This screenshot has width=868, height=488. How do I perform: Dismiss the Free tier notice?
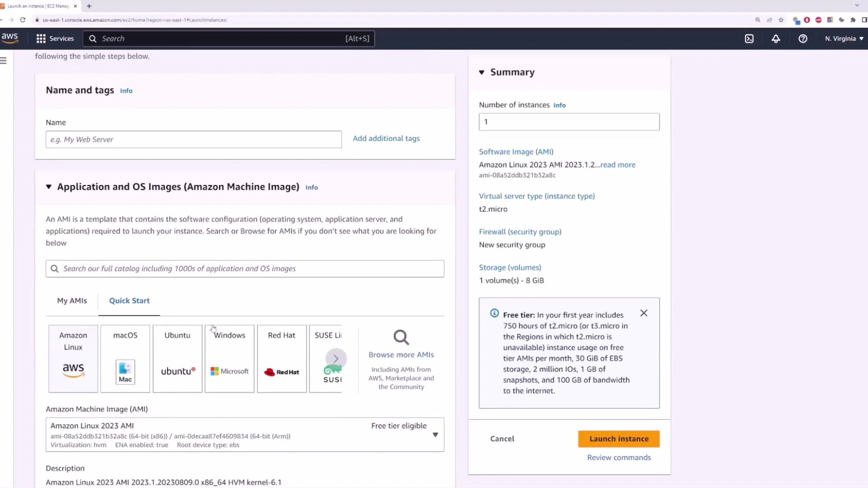coord(644,313)
